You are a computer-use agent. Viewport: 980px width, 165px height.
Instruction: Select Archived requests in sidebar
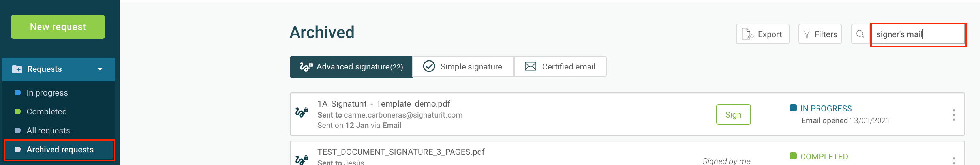(x=59, y=150)
